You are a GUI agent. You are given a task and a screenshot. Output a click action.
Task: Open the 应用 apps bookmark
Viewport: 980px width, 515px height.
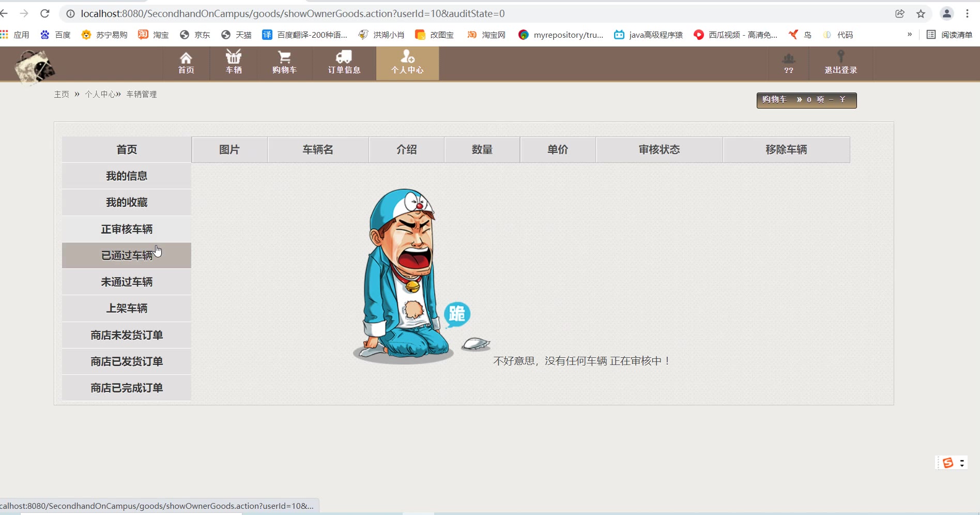tap(15, 35)
